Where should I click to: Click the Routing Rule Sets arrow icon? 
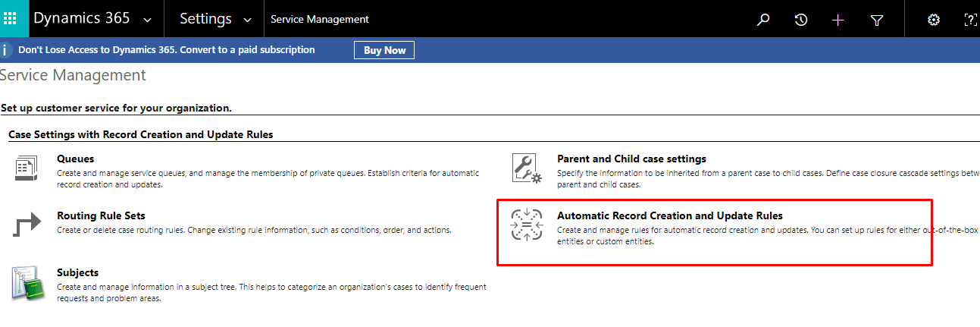(27, 225)
